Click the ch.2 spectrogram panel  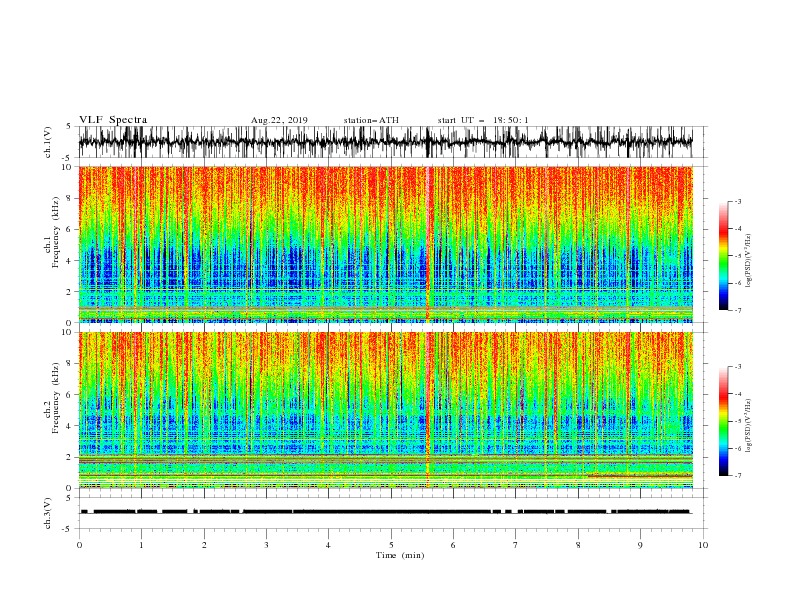coord(386,410)
